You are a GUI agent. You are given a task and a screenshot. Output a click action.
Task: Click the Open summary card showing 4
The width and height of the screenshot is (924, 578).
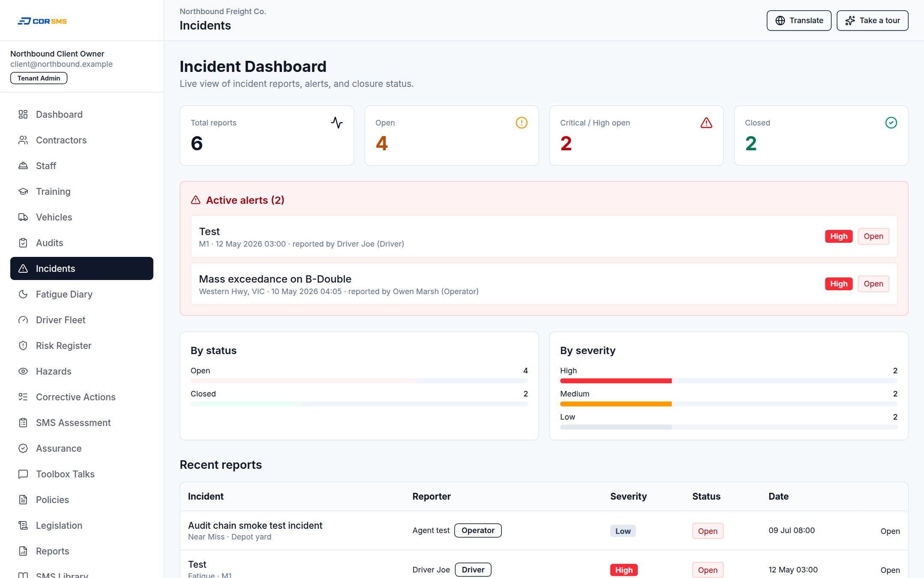click(x=451, y=135)
